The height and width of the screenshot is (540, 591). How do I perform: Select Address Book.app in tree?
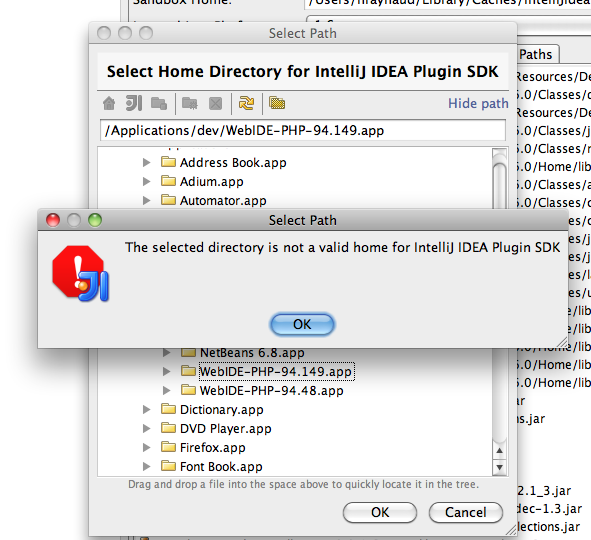click(x=233, y=162)
